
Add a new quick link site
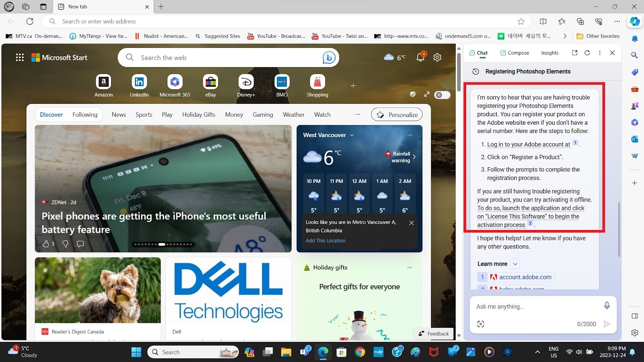353,86
